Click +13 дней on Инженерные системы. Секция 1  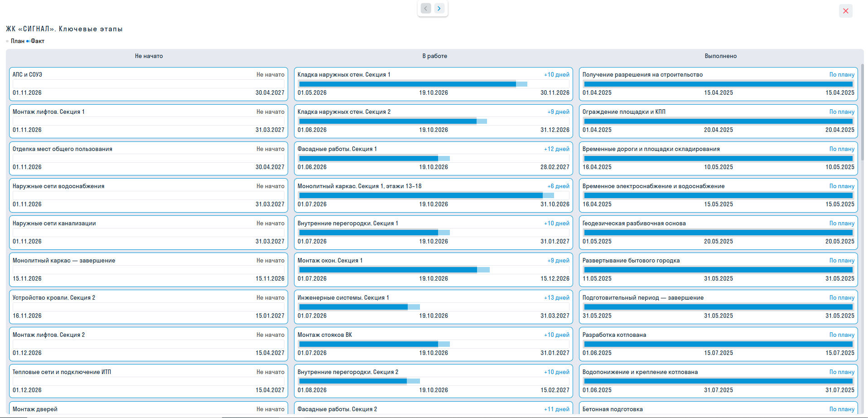click(x=557, y=298)
